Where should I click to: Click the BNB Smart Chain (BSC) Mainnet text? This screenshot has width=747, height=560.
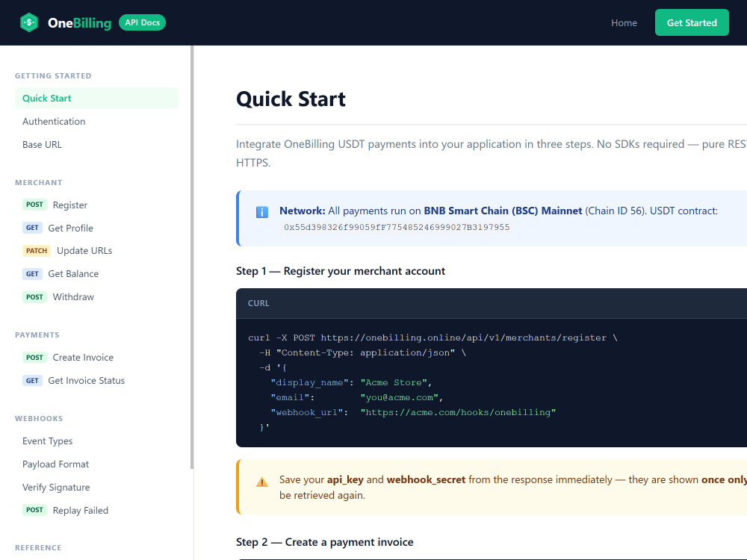(x=503, y=211)
